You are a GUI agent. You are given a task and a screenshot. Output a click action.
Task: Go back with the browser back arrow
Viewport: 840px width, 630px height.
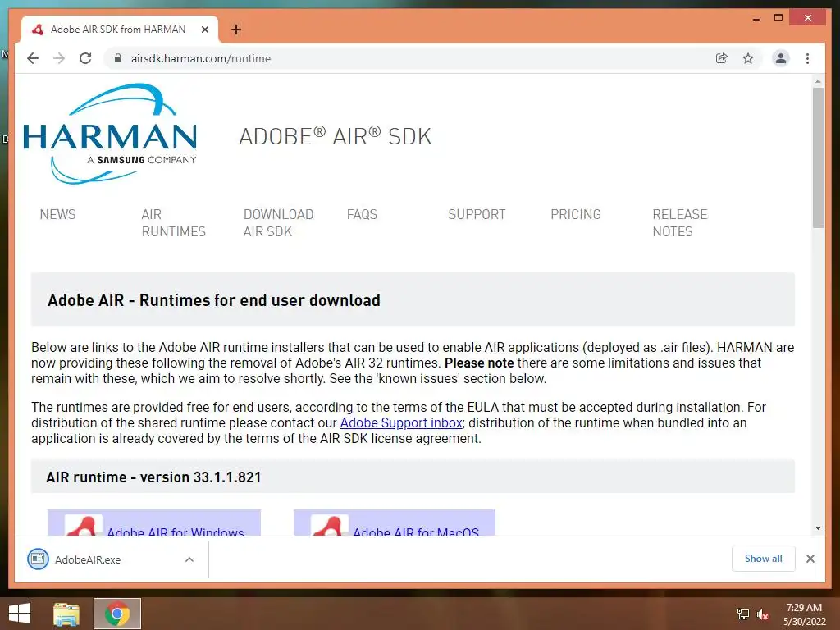(33, 58)
